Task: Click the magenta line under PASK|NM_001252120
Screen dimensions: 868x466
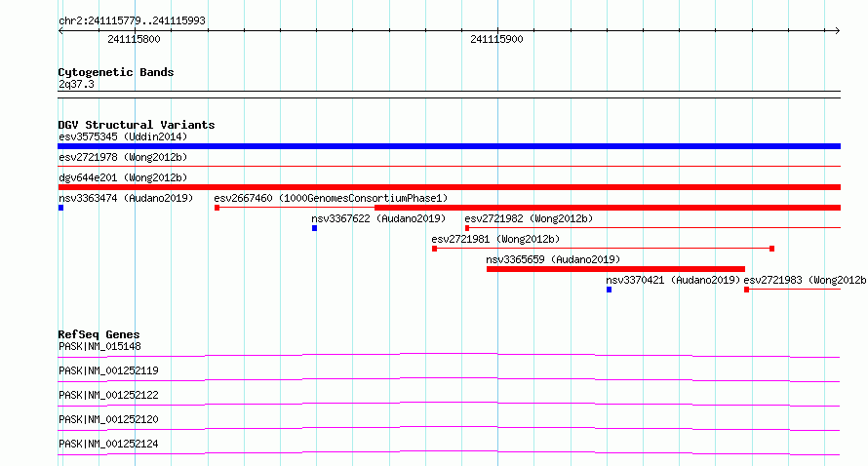Action: 449,428
